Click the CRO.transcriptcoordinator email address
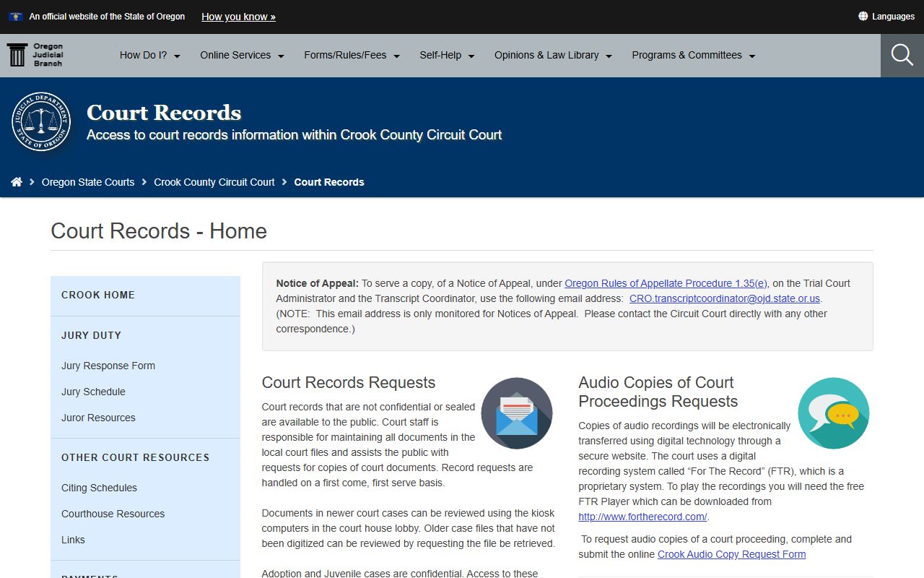This screenshot has height=578, width=924. [x=725, y=298]
